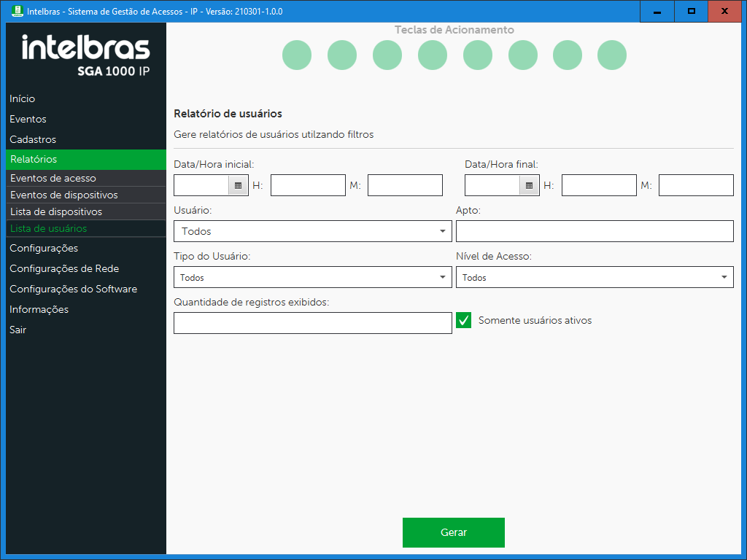Go to Eventos de acesso report
This screenshot has height=560, width=747.
[x=53, y=178]
